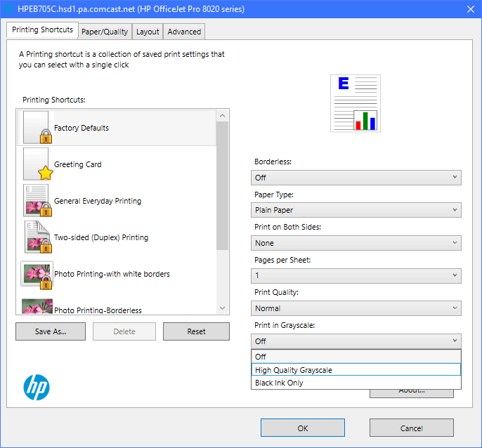The height and width of the screenshot is (448, 482).
Task: Select the Greeting Card text label
Action: pyautogui.click(x=78, y=164)
